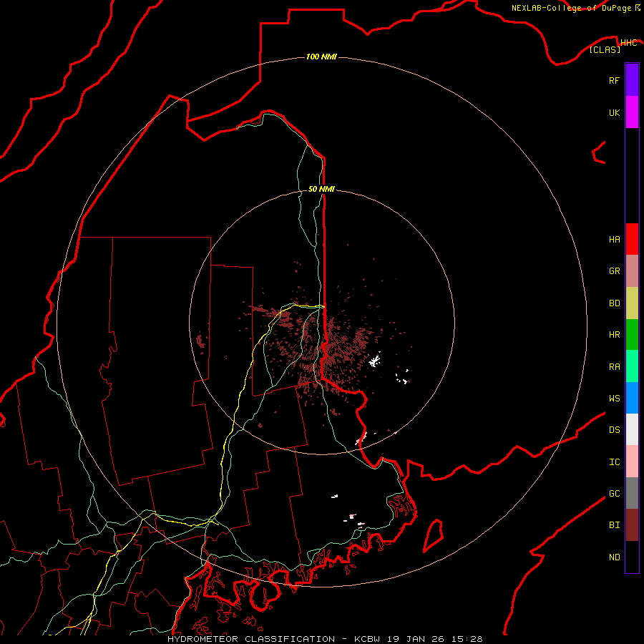Image resolution: width=644 pixels, height=644 pixels.
Task: Click the HHC product label
Action: click(628, 42)
